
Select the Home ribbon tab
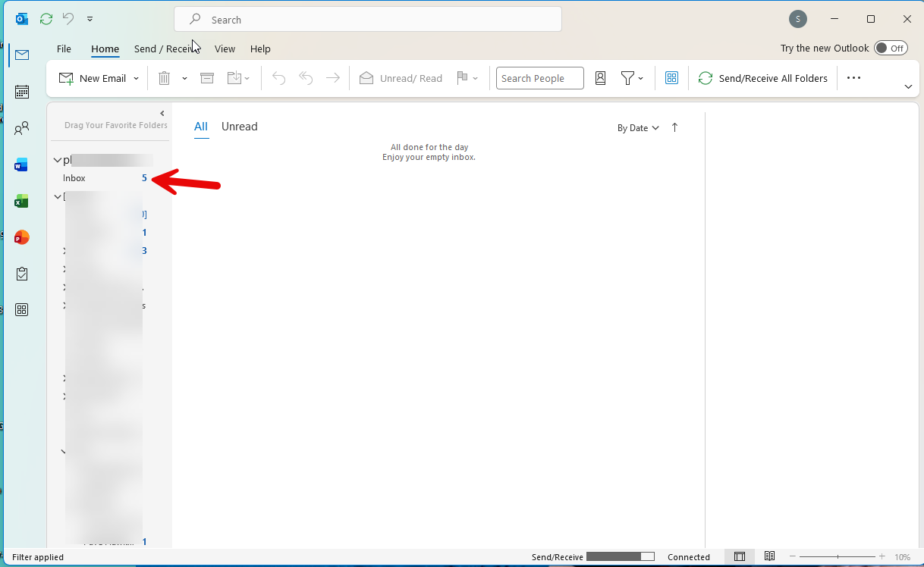click(105, 49)
